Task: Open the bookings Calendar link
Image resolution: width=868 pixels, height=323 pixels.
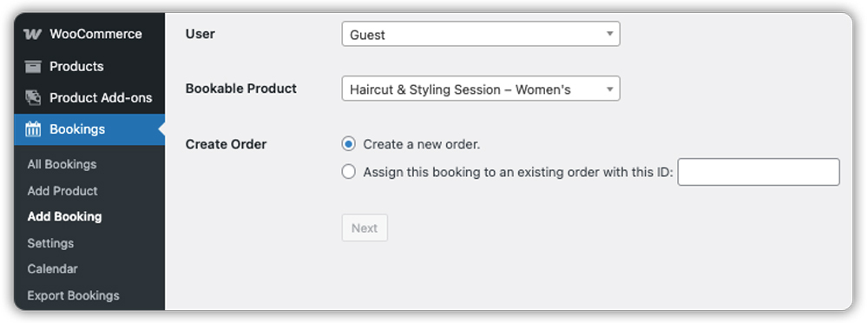Action: coord(53,269)
